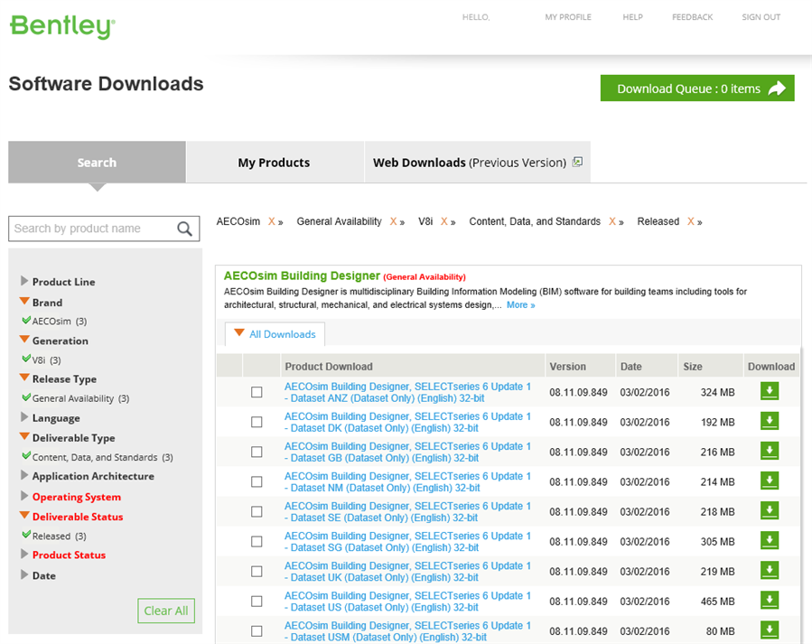Expand the Application Architecture filter
The image size is (812, 644).
[23, 475]
